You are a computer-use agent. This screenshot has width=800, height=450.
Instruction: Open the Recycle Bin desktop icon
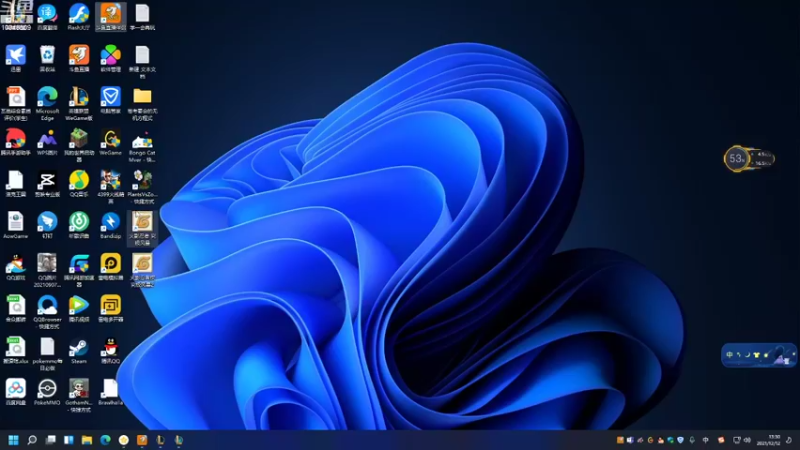(47, 59)
